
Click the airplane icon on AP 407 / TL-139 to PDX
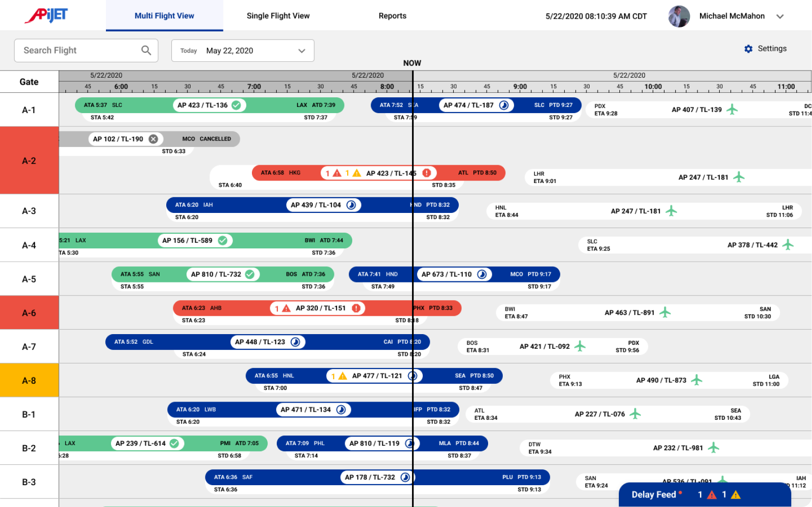732,109
